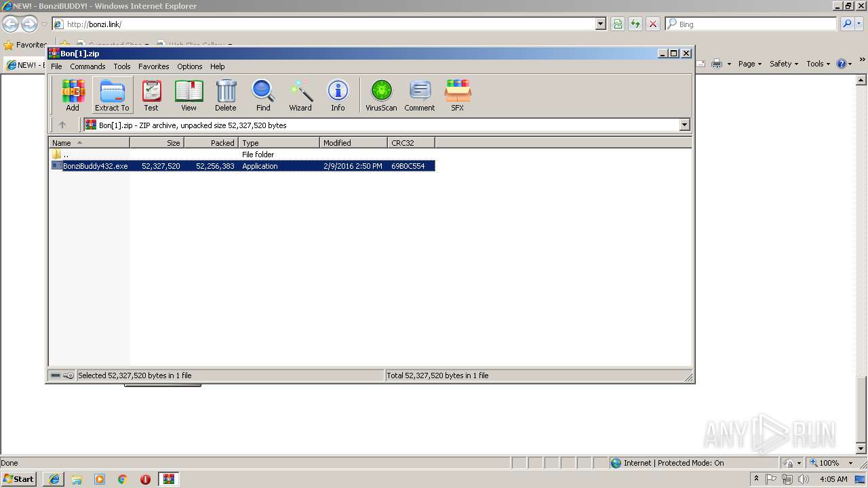Click the Add toolbar icon in WinRAR

(73, 95)
